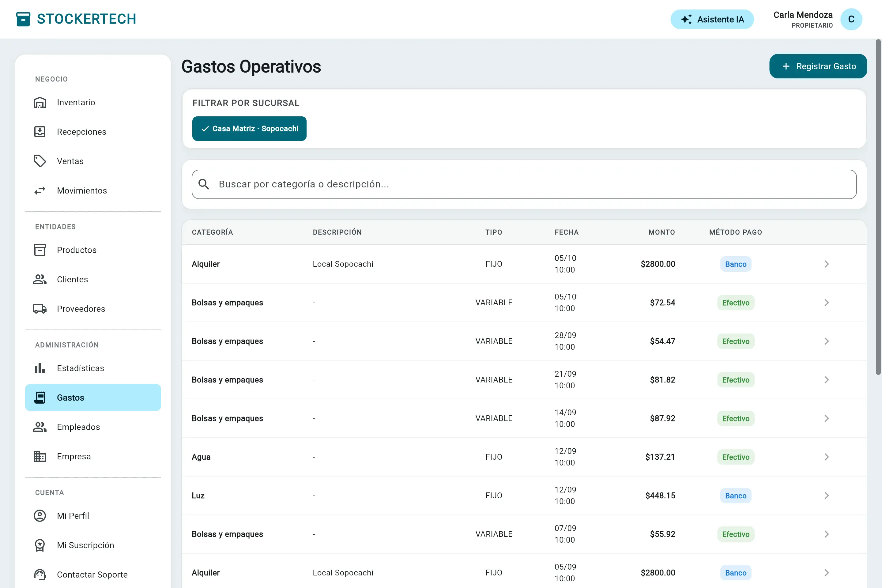Toggle the Casa Matriz · Sopocachi filter chip
This screenshot has width=882, height=588.
tap(249, 129)
